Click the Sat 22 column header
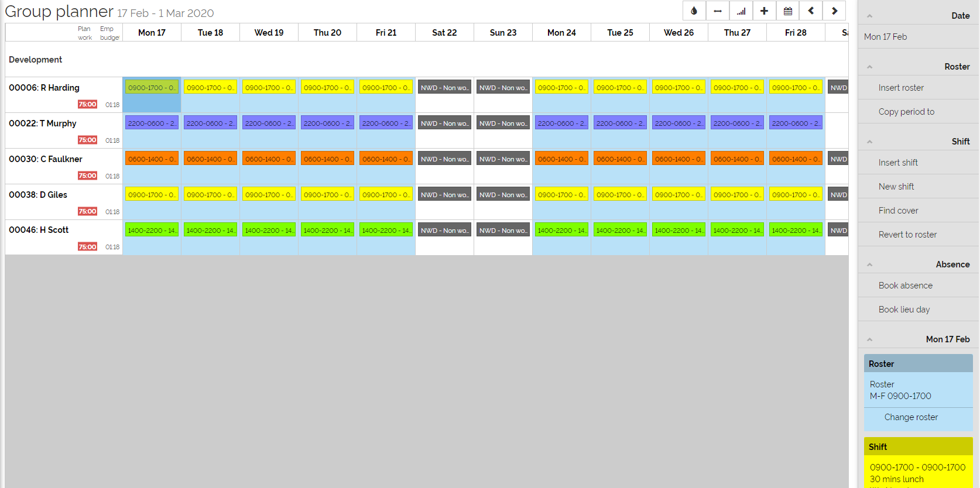 [x=444, y=33]
